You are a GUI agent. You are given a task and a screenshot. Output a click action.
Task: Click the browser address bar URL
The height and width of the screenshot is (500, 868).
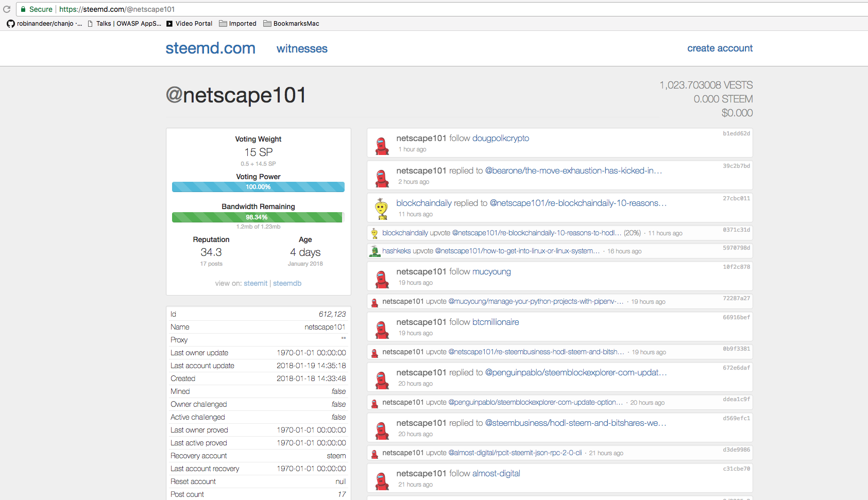tap(117, 9)
